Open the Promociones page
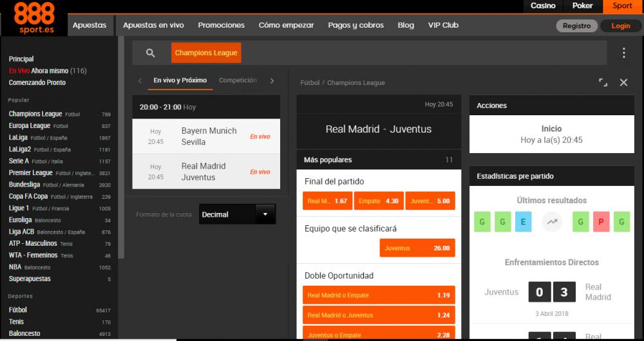Viewport: 644px width, 341px height. [x=222, y=25]
